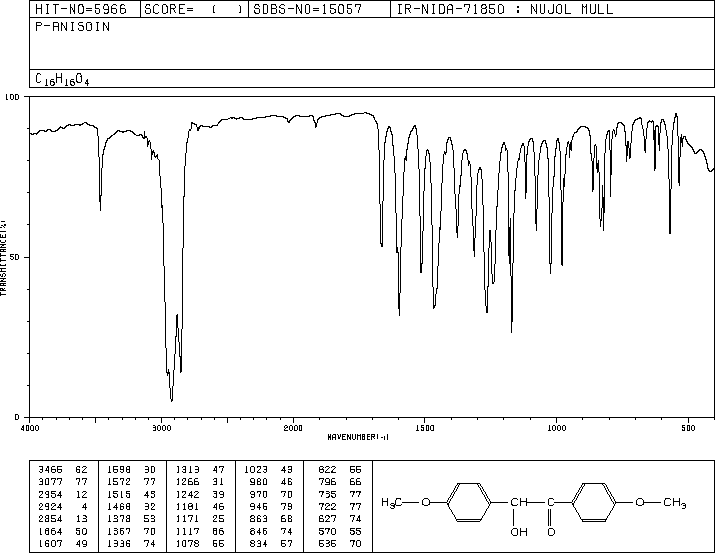Select the empty SCORE= field in header
The image size is (715, 553).
(x=194, y=9)
